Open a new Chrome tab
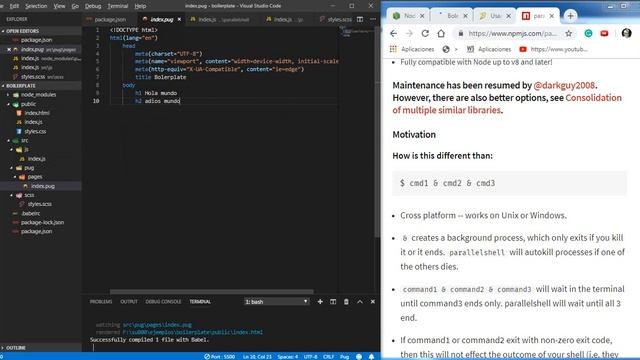Image resolution: width=640 pixels, height=360 pixels. click(570, 16)
